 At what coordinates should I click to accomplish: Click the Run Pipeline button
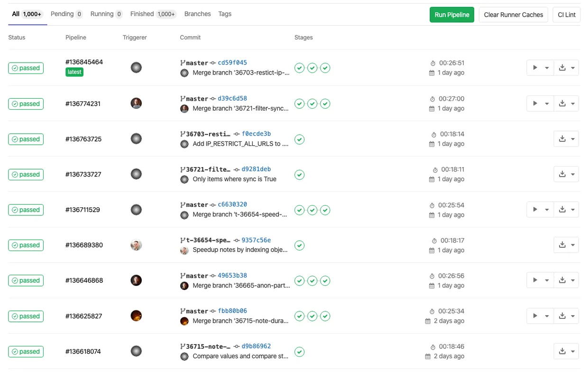(x=451, y=15)
